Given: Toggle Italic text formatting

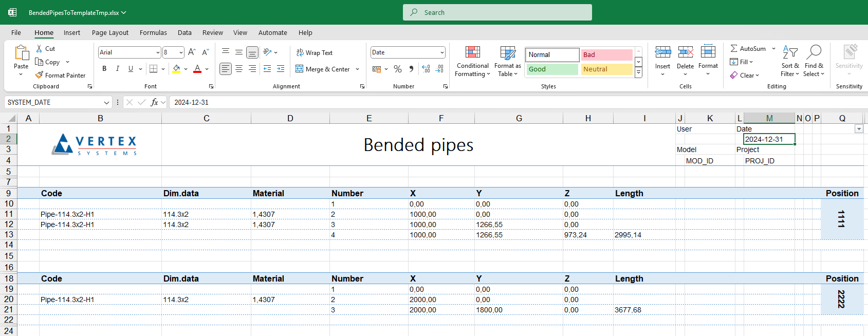Looking at the screenshot, I should [118, 69].
